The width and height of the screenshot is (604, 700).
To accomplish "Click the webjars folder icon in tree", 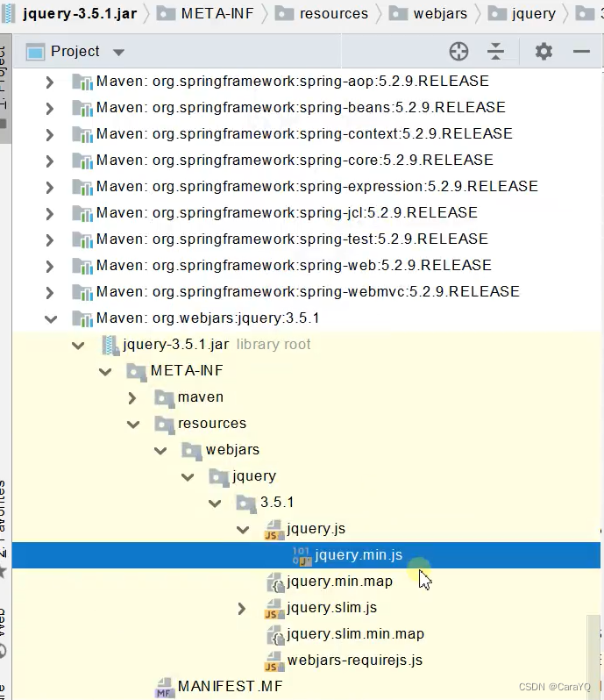I will pos(192,451).
